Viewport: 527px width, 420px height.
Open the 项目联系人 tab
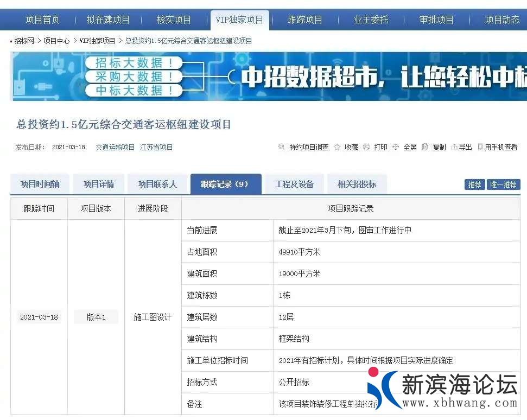[x=157, y=184]
